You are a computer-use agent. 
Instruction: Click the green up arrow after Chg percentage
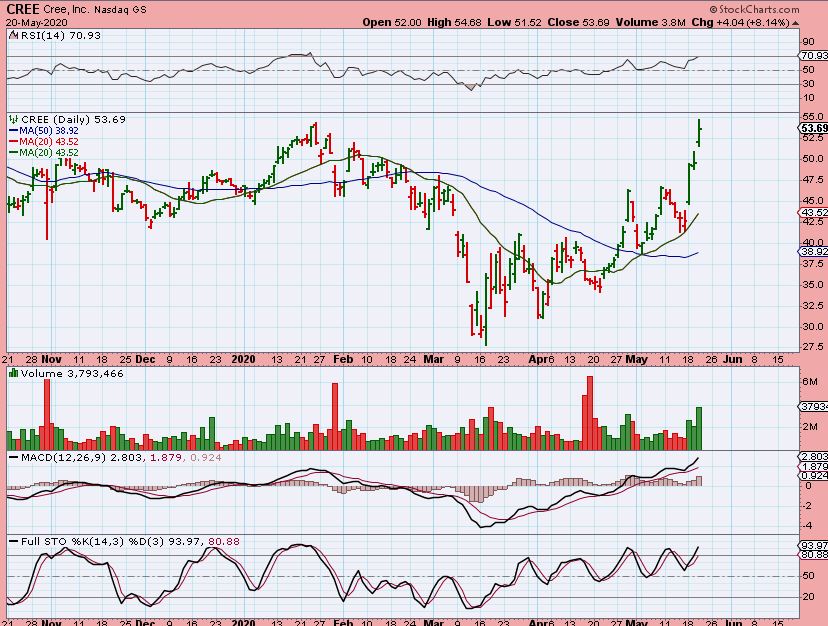click(x=796, y=23)
